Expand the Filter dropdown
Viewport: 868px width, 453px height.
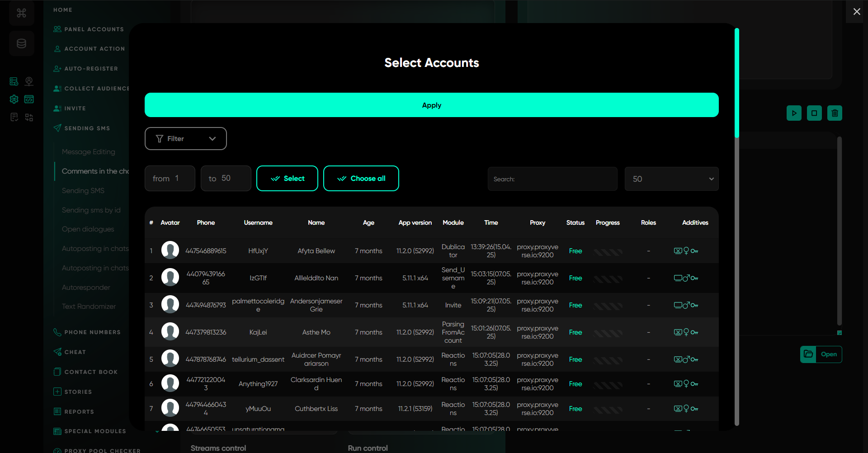click(x=185, y=139)
